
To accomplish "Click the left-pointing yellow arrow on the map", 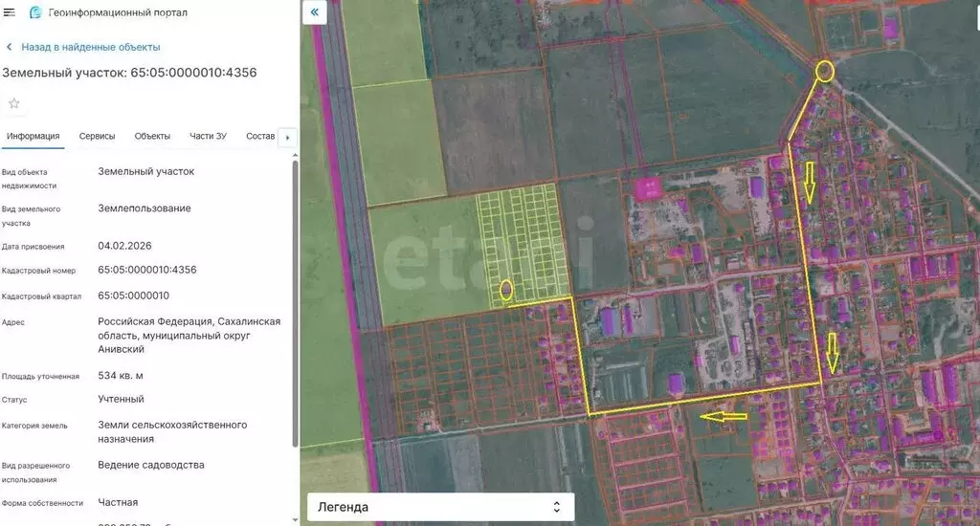I will tap(723, 416).
